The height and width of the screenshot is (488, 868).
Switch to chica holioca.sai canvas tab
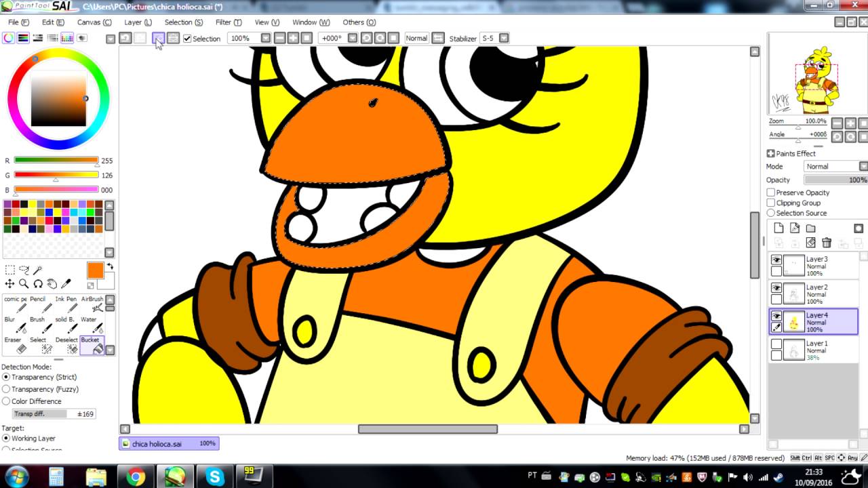click(169, 444)
